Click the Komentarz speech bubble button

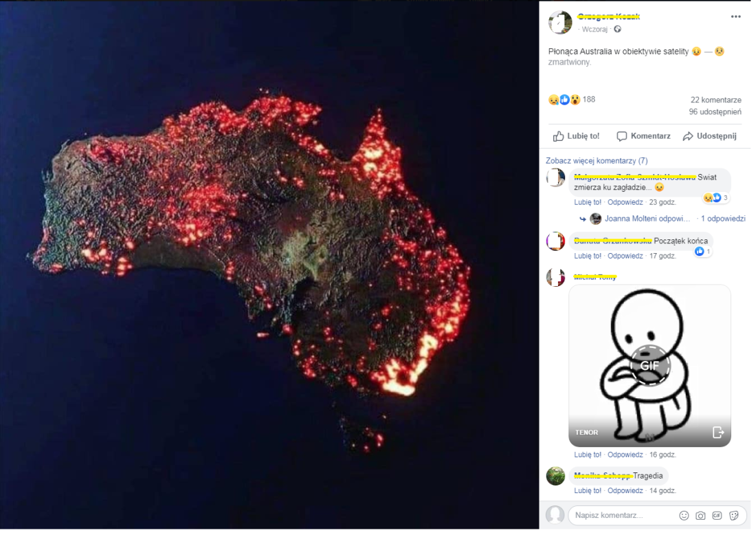point(644,136)
